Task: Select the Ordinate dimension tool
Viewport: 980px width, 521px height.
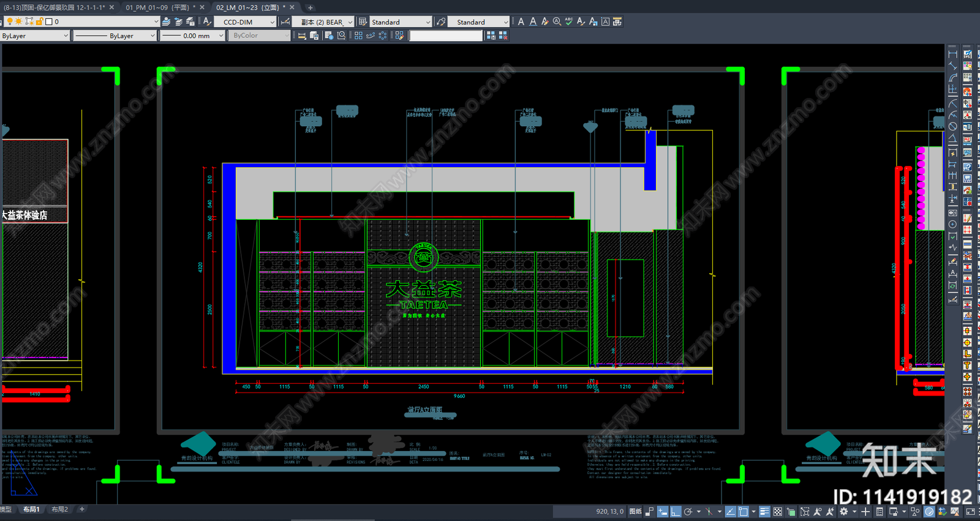Action: tap(952, 89)
